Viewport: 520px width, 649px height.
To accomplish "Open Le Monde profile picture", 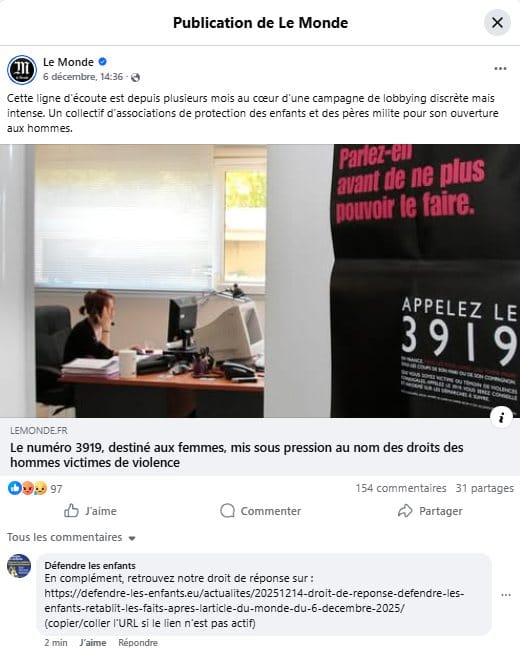I will 22,69.
